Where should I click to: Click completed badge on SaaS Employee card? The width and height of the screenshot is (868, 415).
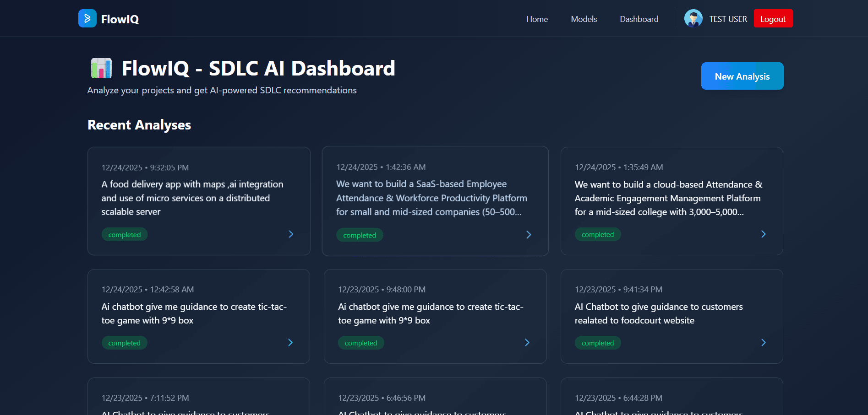pyautogui.click(x=360, y=235)
